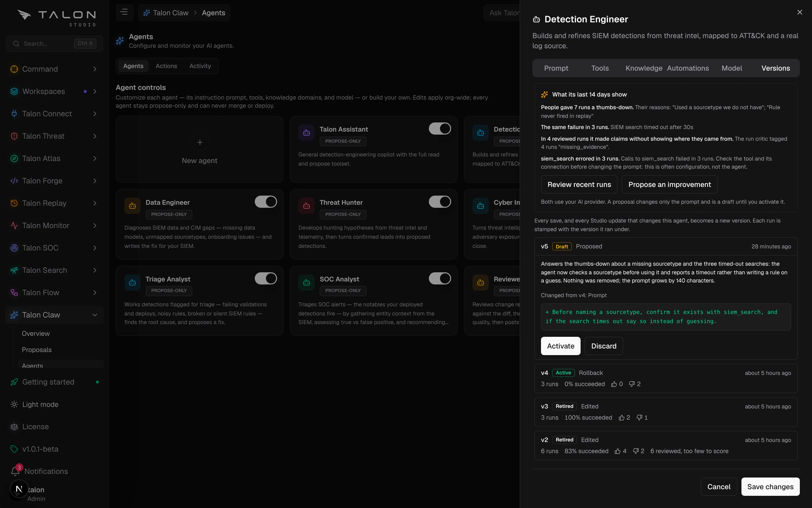Click the Triage Analyst robot icon
Image resolution: width=812 pixels, height=508 pixels.
coord(132,282)
